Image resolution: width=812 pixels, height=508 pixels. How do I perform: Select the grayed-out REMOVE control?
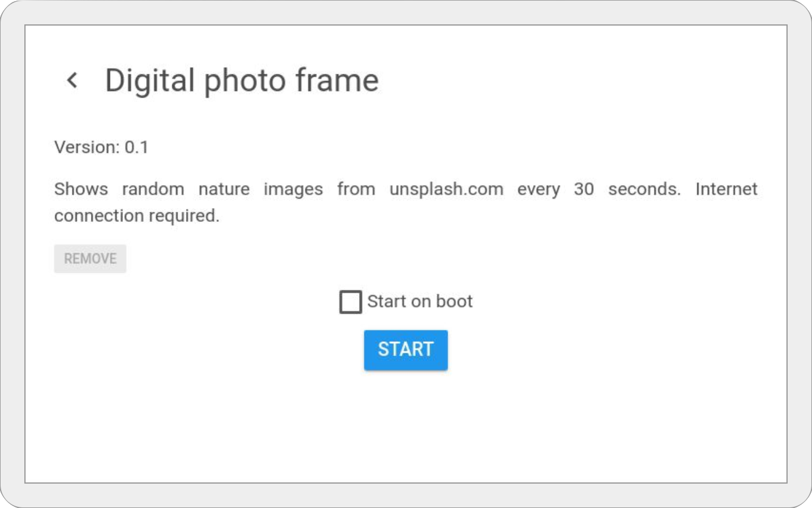pyautogui.click(x=90, y=259)
